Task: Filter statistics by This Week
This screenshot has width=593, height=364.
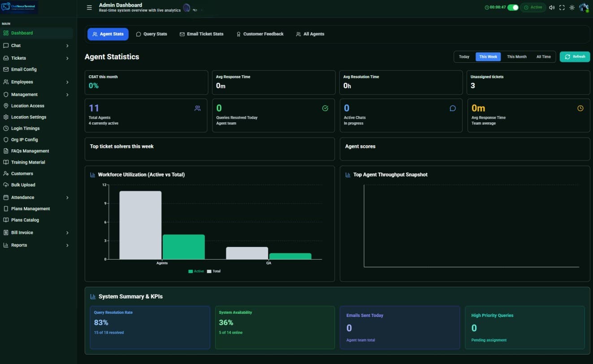Action: pos(488,57)
